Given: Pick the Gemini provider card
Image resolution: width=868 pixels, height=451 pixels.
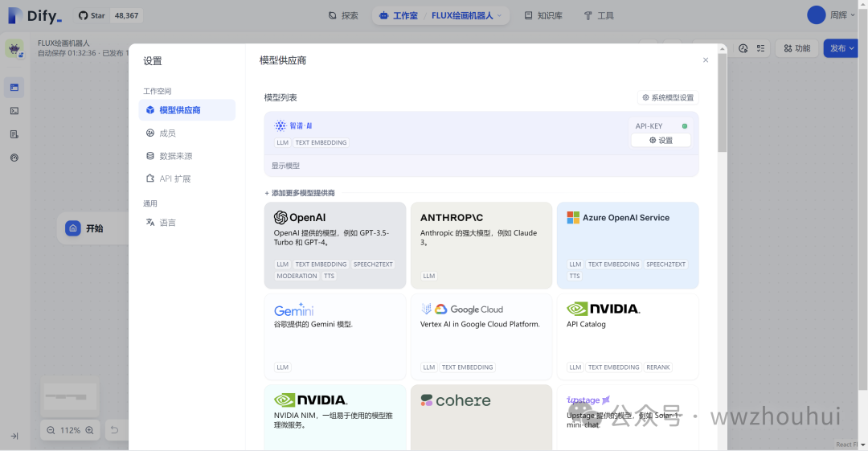Looking at the screenshot, I should (334, 336).
